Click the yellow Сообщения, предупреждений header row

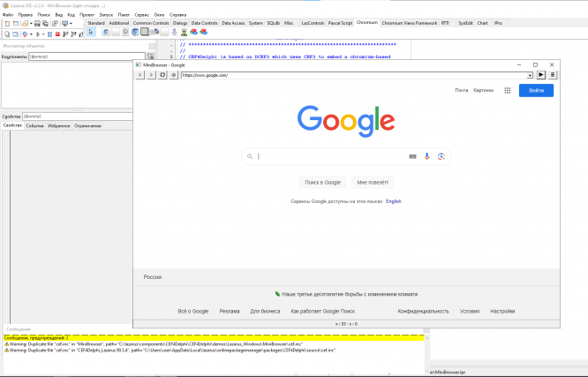click(214, 338)
